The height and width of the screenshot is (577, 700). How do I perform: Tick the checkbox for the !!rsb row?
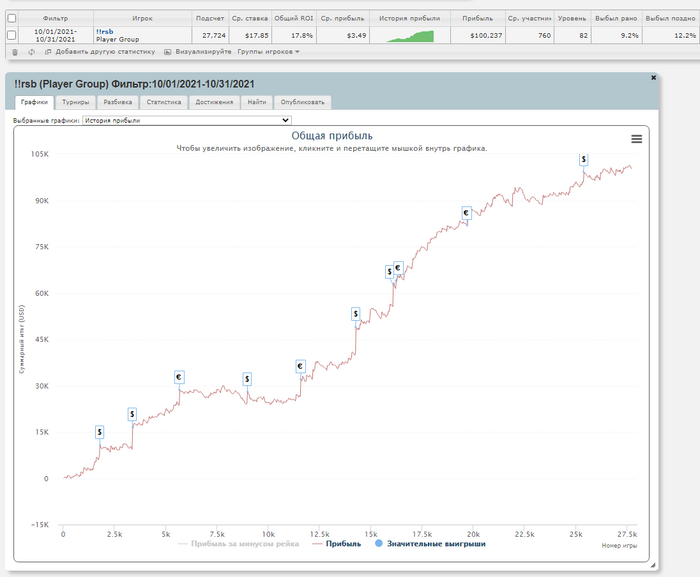(12, 35)
